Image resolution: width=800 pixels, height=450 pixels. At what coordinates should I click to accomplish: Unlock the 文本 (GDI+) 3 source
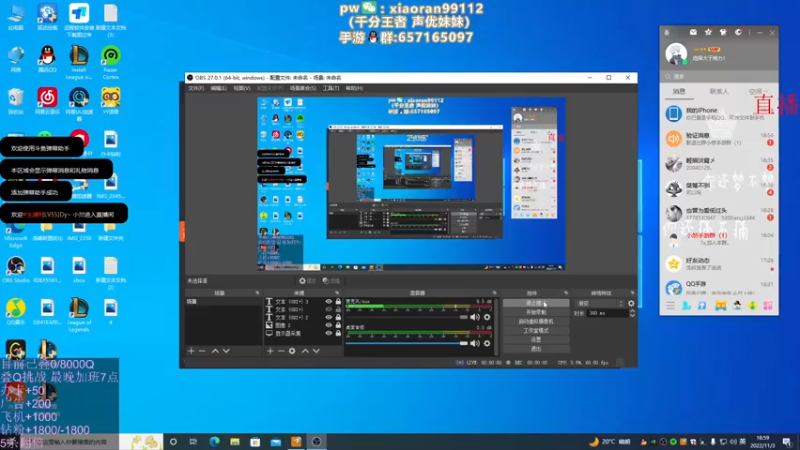pyautogui.click(x=338, y=302)
